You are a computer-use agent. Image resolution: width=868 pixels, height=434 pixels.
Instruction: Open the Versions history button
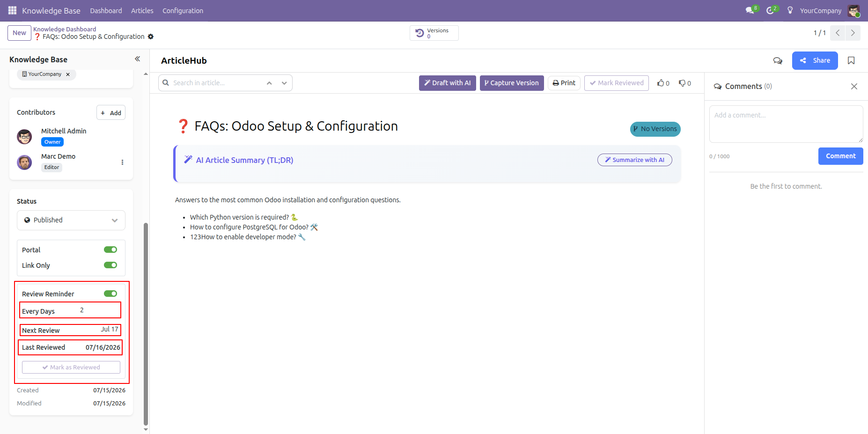434,33
